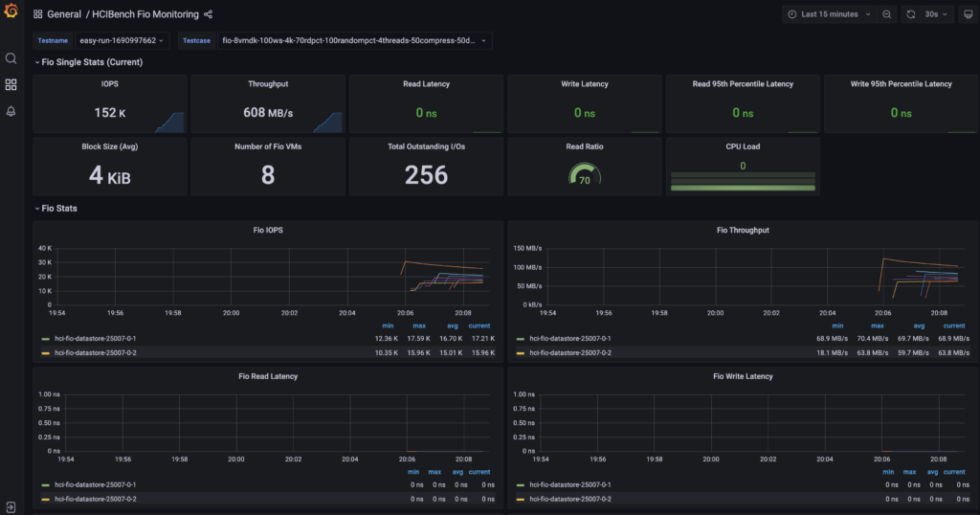Click the 63.8 MB/s current value in Fio Throughput
This screenshot has height=515, width=980.
pyautogui.click(x=954, y=352)
